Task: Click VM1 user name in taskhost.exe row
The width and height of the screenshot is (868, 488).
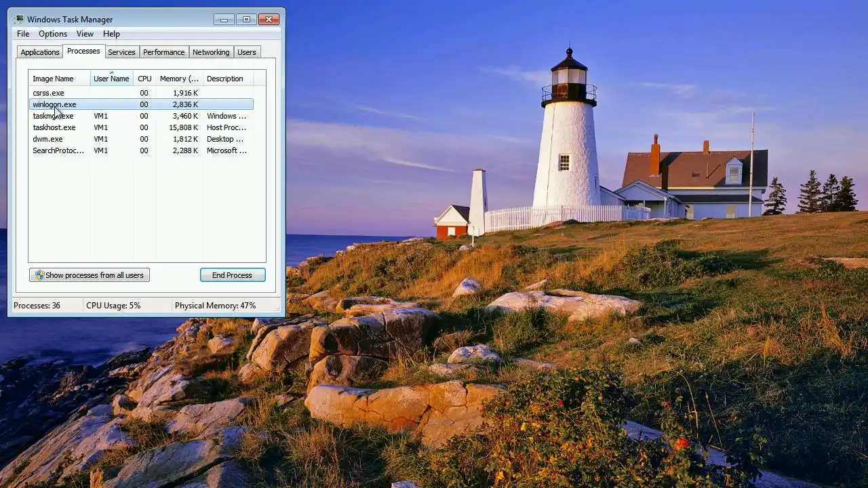Action: [100, 127]
